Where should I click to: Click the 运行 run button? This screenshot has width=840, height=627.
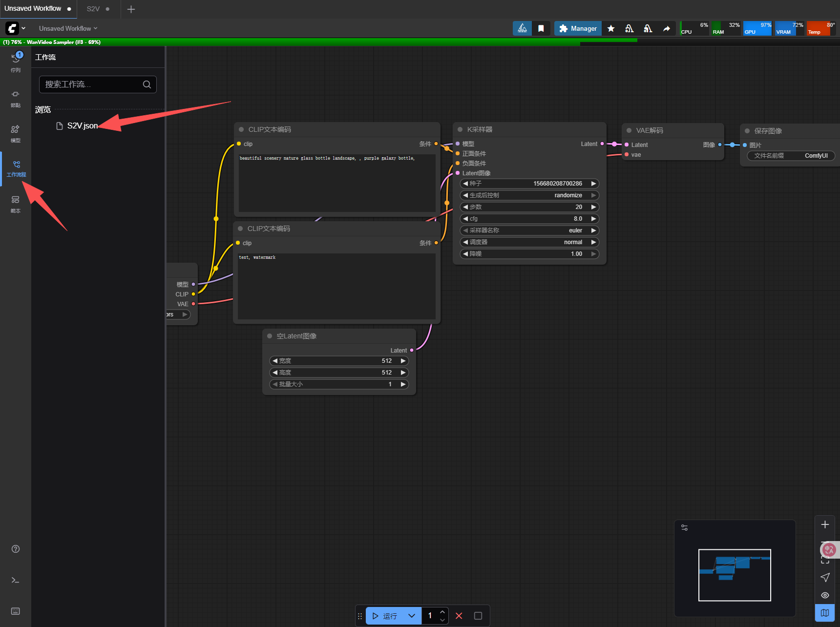pyautogui.click(x=384, y=616)
